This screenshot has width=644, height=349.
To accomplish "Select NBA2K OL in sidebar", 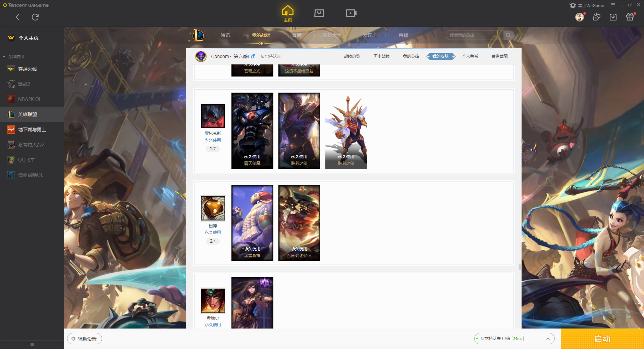I will [x=32, y=99].
